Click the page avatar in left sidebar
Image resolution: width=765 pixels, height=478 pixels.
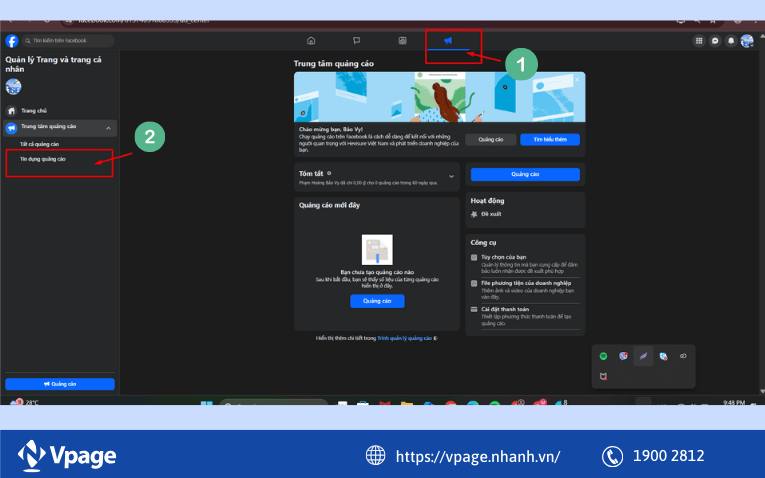[x=14, y=87]
